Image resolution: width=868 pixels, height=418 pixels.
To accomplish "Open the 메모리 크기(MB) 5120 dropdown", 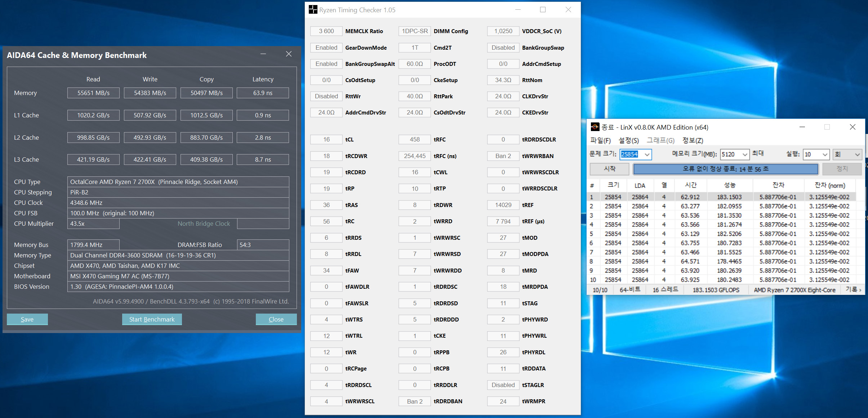I will coord(744,154).
